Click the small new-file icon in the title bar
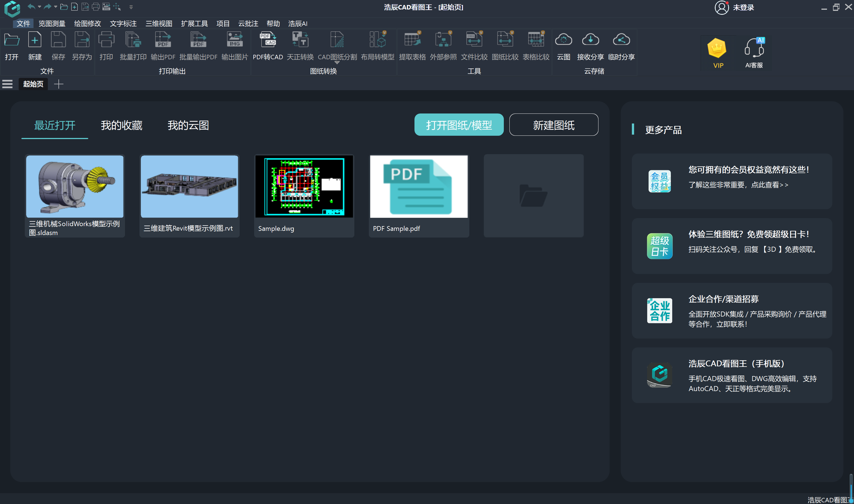This screenshot has height=504, width=854. (x=74, y=7)
